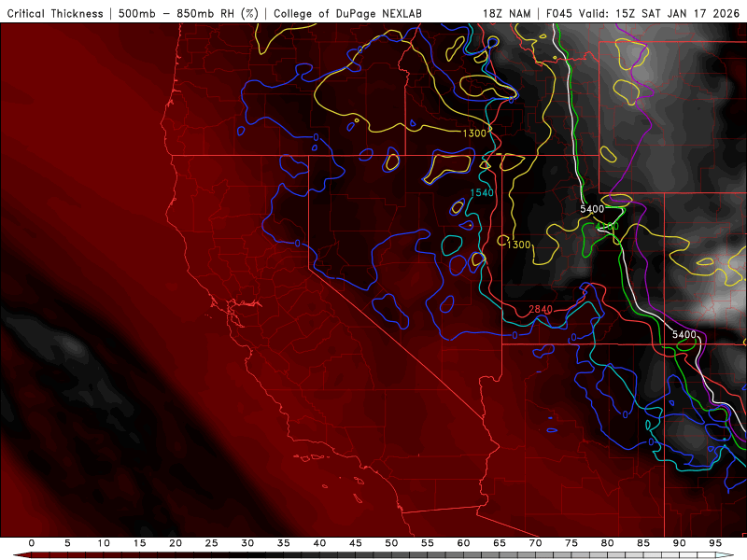747x560 pixels.
Task: Select the '18Z NAM' model run label
Action: (506, 13)
